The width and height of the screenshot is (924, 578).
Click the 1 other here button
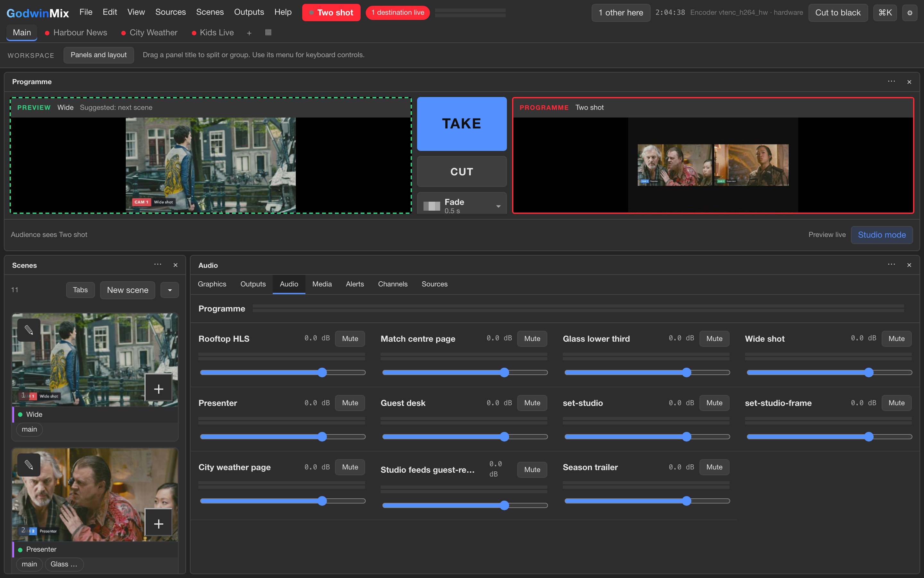(620, 13)
